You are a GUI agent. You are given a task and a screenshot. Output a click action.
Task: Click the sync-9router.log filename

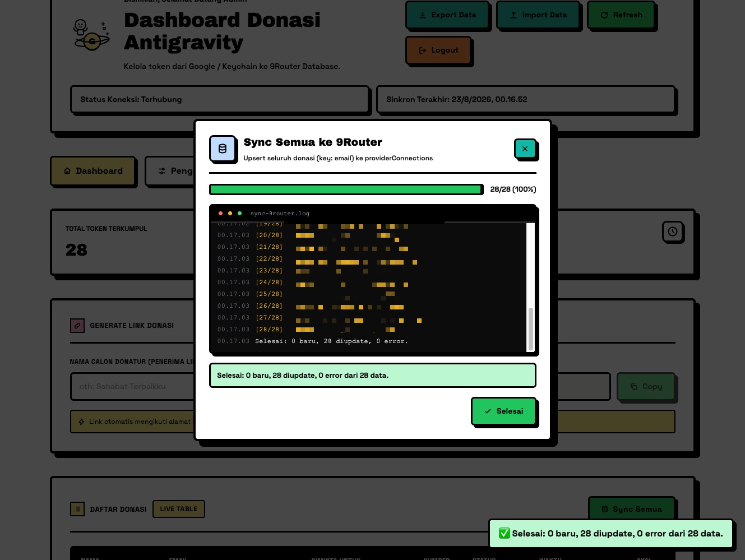pyautogui.click(x=280, y=214)
